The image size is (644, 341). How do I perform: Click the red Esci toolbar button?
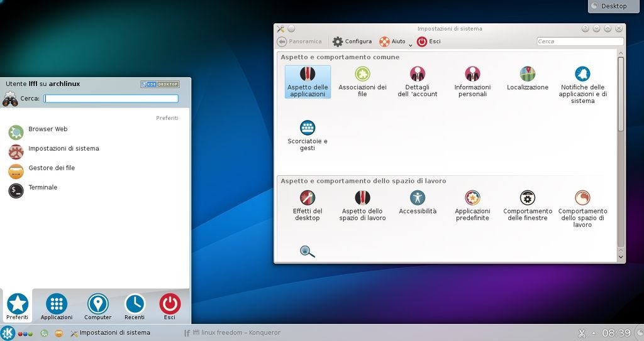coord(428,41)
